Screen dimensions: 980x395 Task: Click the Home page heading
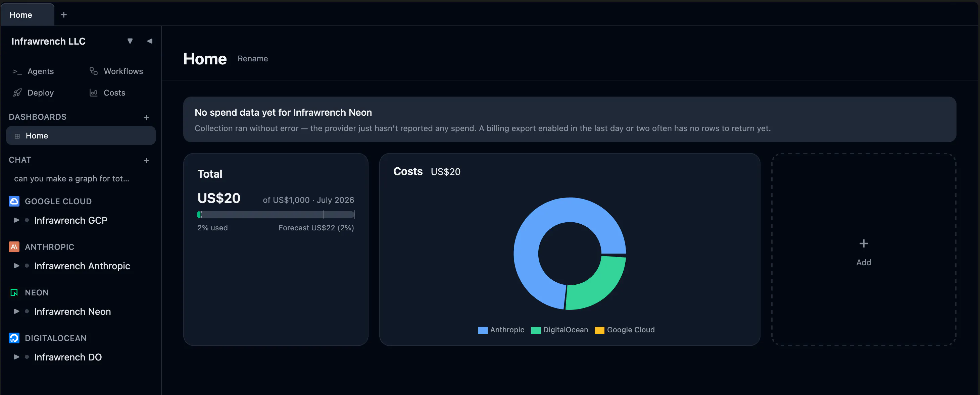pyautogui.click(x=205, y=59)
